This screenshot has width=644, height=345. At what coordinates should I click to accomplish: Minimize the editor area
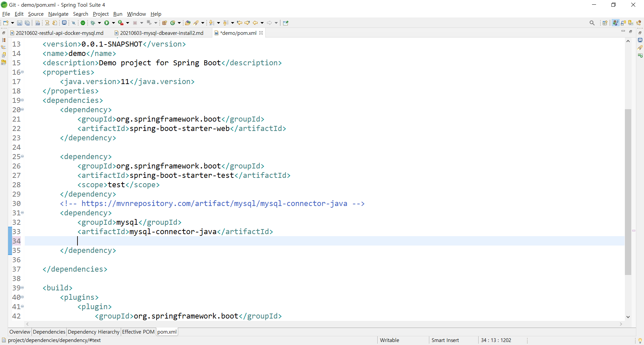point(623,31)
